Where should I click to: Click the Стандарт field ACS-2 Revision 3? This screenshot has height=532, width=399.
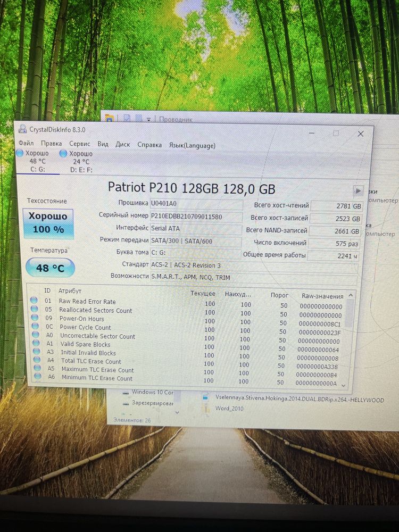pyautogui.click(x=254, y=265)
